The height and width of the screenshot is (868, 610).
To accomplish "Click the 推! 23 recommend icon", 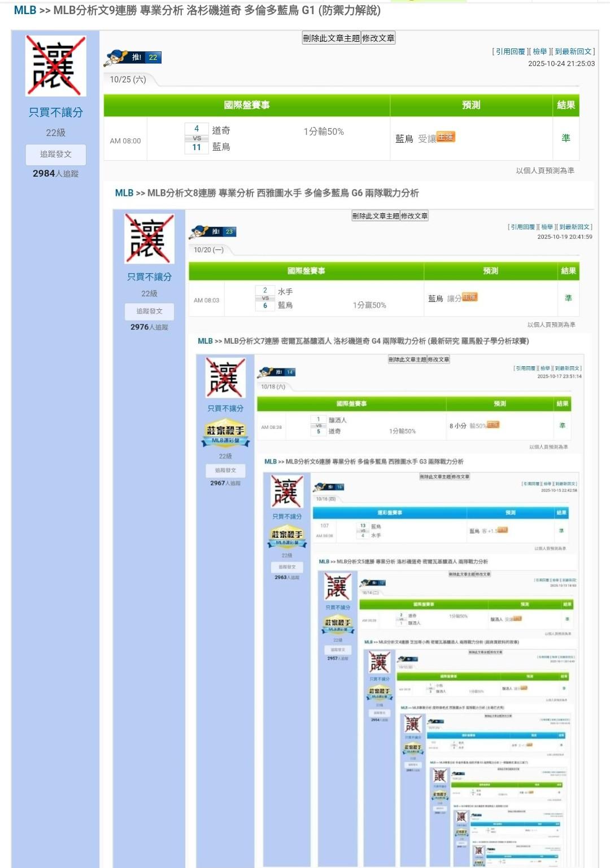I will click(213, 232).
